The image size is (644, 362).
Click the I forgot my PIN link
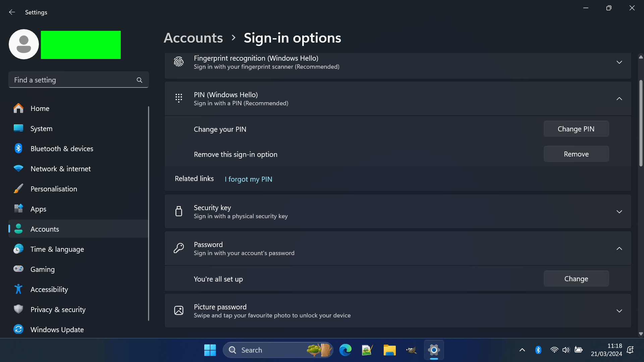pyautogui.click(x=248, y=179)
